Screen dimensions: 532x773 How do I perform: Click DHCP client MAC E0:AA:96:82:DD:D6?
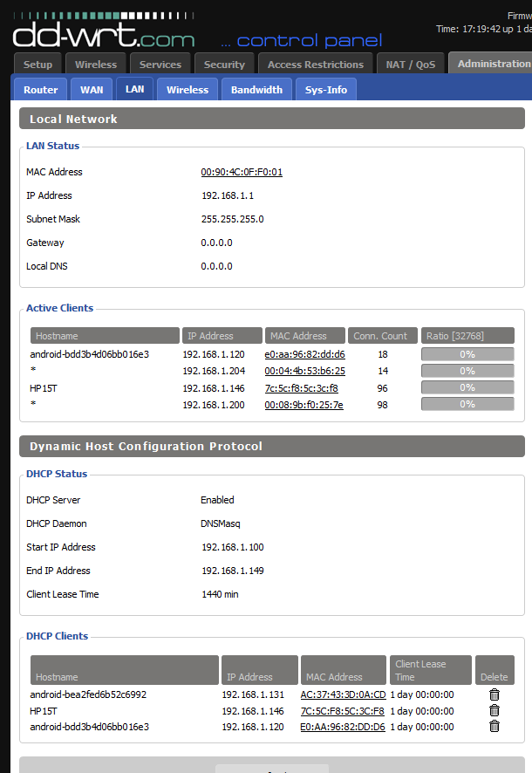click(343, 727)
